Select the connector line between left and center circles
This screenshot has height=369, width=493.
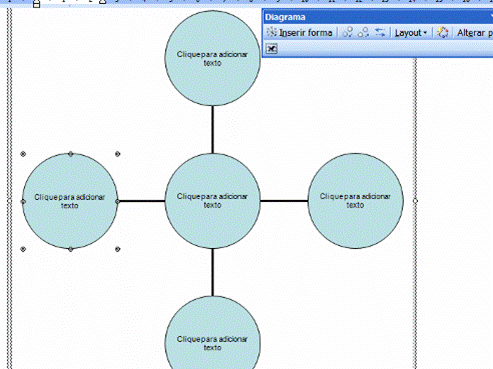[x=142, y=201]
